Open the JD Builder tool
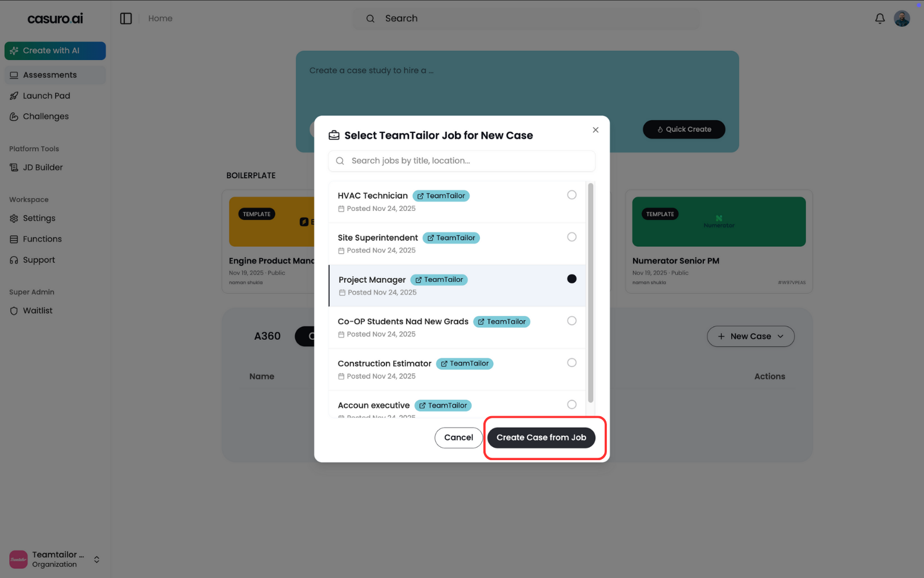This screenshot has height=578, width=924. pyautogui.click(x=42, y=167)
